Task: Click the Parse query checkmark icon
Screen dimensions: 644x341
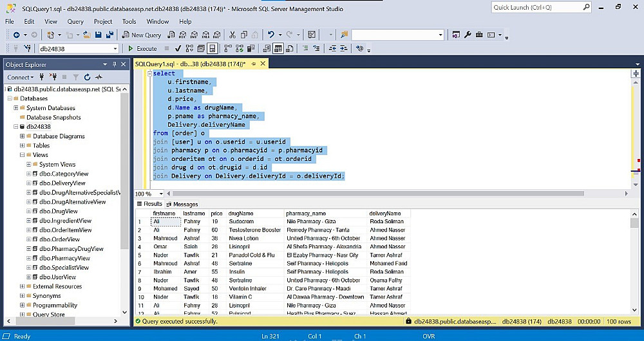Action: 178,48
